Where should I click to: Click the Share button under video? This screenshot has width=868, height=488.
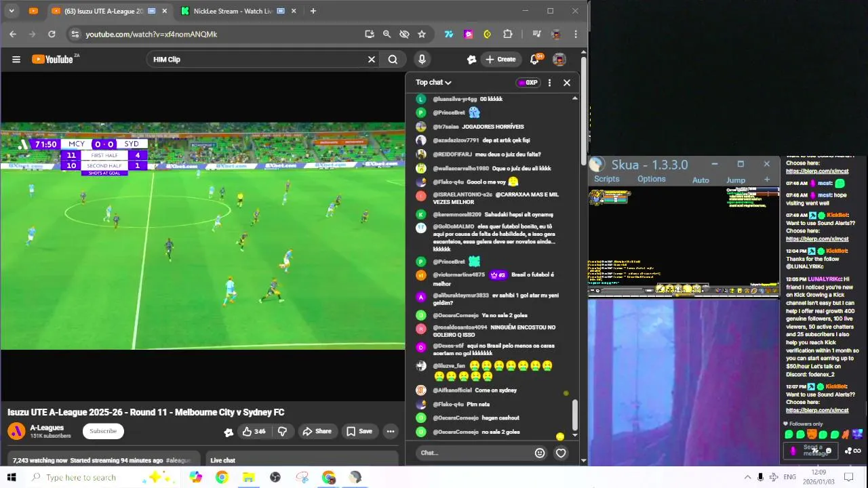pyautogui.click(x=317, y=431)
